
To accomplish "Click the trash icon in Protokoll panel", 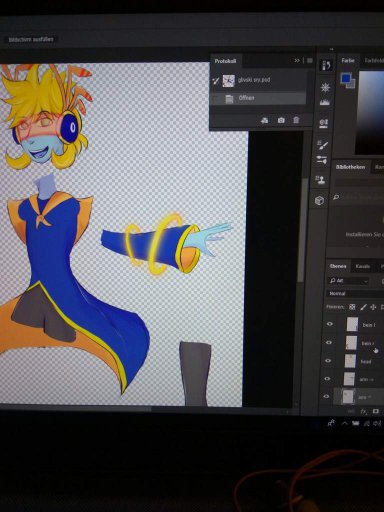I will (296, 120).
